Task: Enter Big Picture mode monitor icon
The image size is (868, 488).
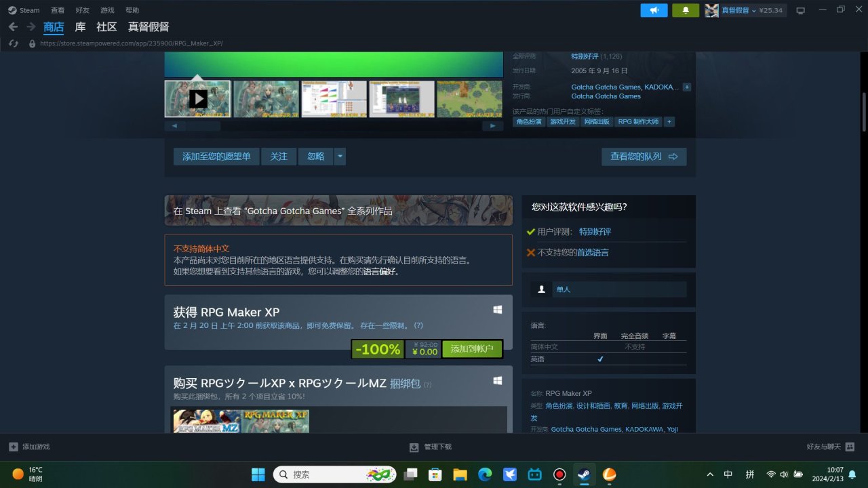Action: coord(801,10)
